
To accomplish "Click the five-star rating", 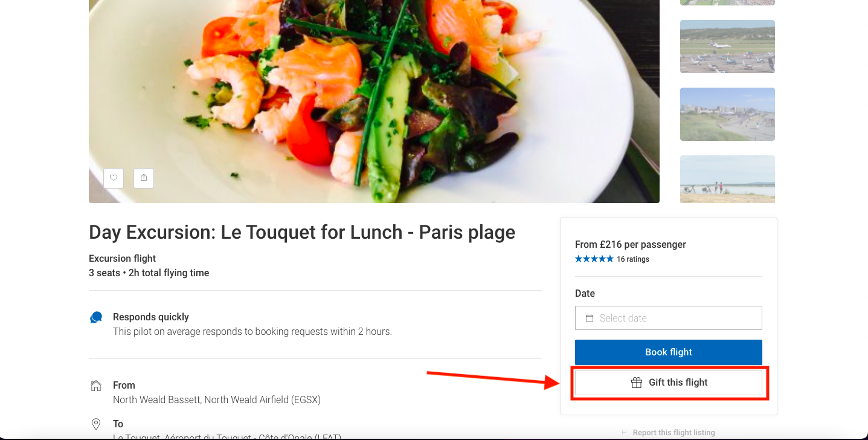I will coord(594,259).
